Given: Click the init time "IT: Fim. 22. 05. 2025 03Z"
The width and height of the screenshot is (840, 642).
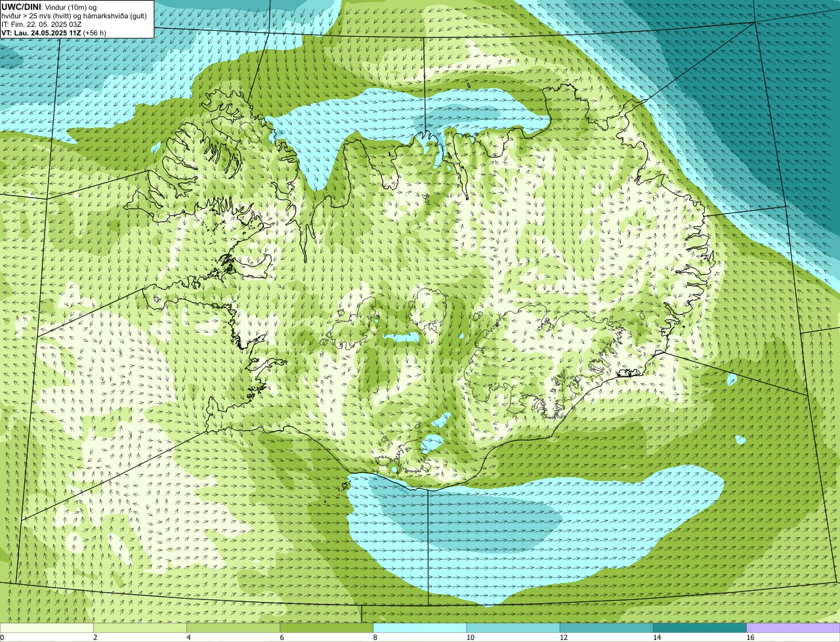Looking at the screenshot, I should tap(41, 24).
